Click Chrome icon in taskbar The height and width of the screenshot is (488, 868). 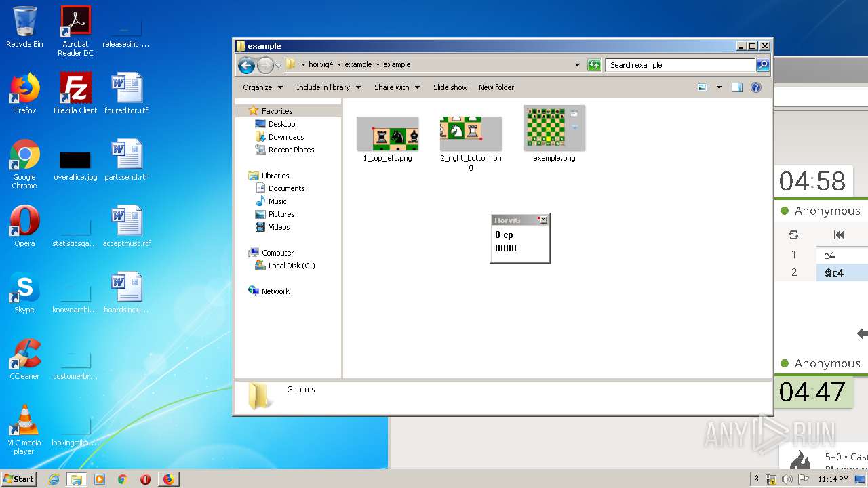[x=122, y=479]
